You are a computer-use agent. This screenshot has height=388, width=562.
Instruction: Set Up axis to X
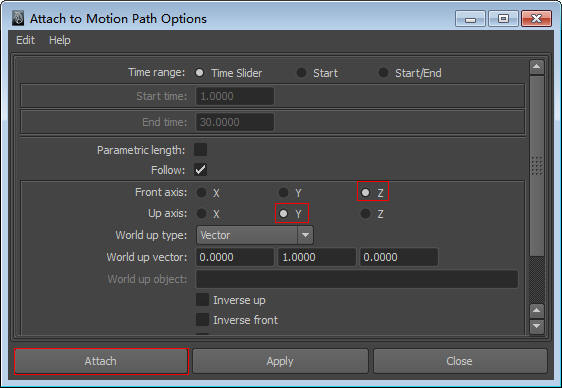[201, 214]
